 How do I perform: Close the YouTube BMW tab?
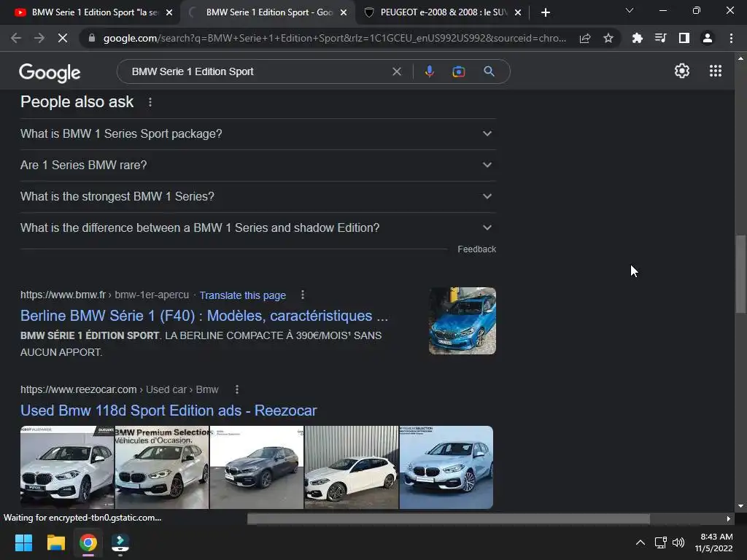click(x=169, y=12)
